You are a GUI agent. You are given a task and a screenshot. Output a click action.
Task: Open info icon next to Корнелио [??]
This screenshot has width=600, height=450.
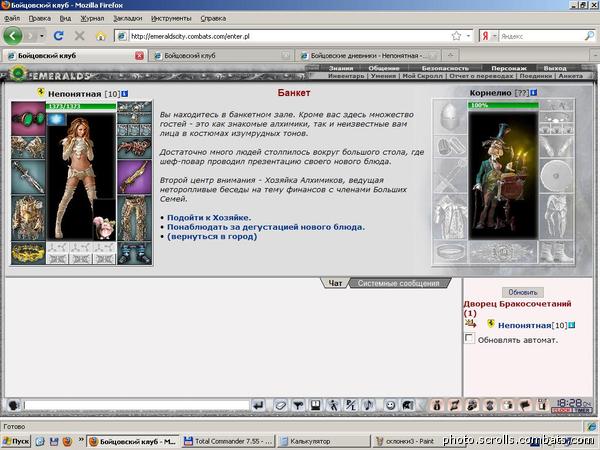coord(533,93)
